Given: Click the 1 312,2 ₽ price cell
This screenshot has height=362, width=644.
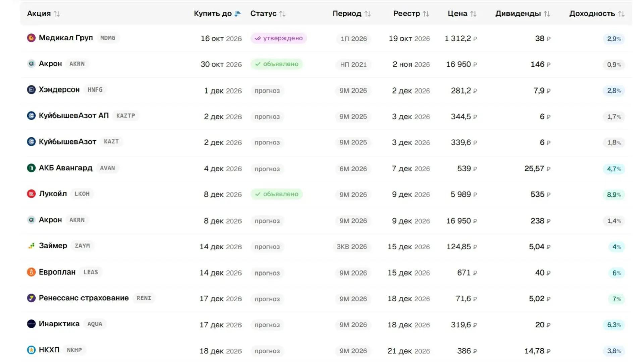Looking at the screenshot, I should [x=461, y=39].
